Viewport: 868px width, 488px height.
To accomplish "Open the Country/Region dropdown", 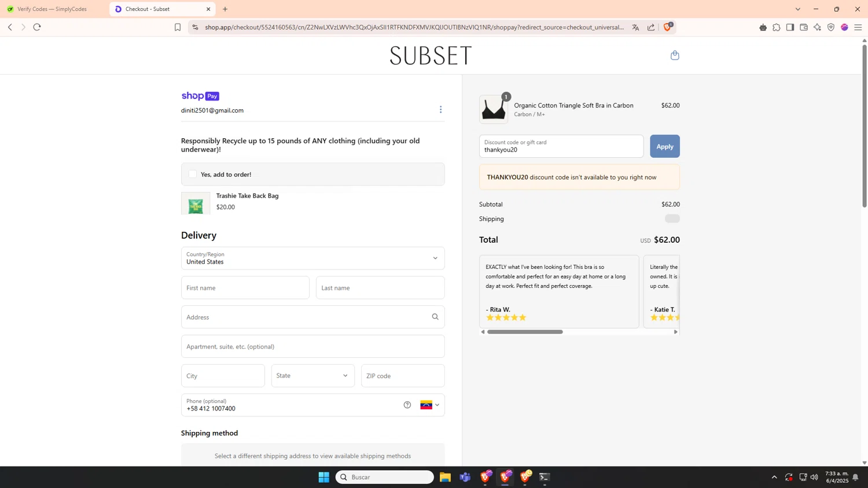I will pos(313,258).
